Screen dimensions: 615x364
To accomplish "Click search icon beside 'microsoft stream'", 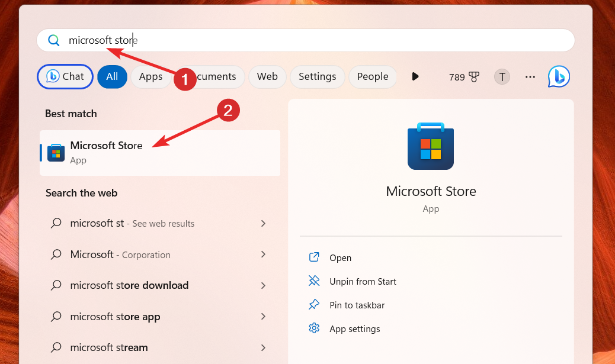I will click(x=56, y=347).
